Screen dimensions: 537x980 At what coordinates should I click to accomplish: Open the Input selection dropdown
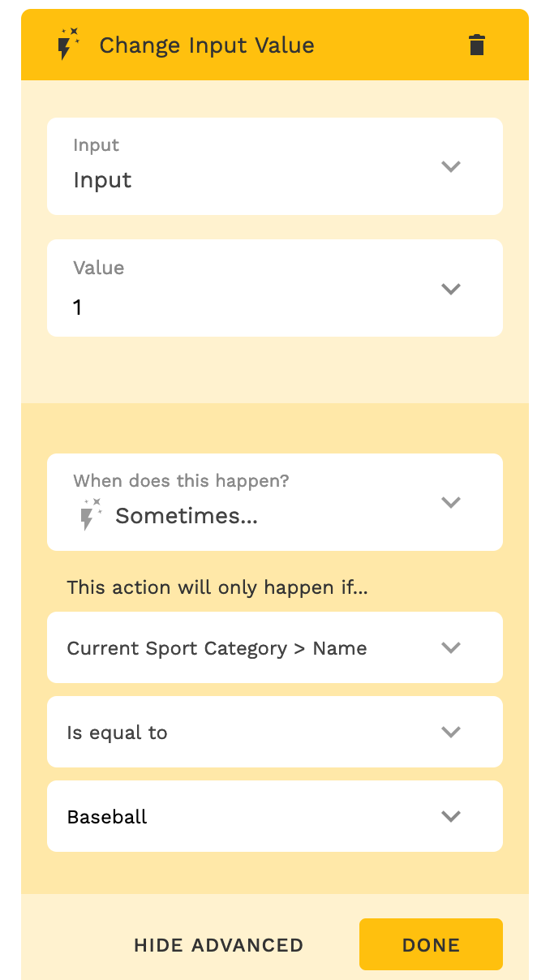[243, 166]
